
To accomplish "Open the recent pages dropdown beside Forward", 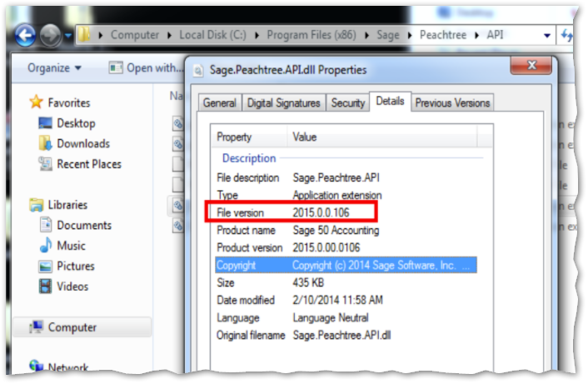I will [x=67, y=36].
